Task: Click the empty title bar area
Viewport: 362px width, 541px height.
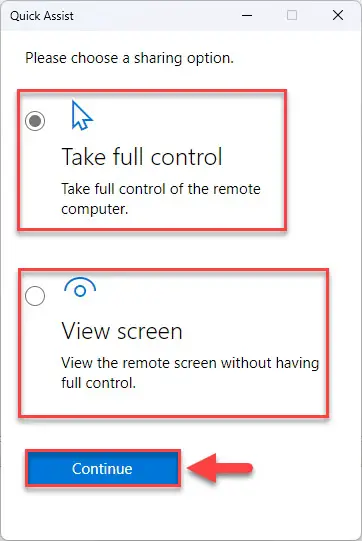Action: (155, 15)
